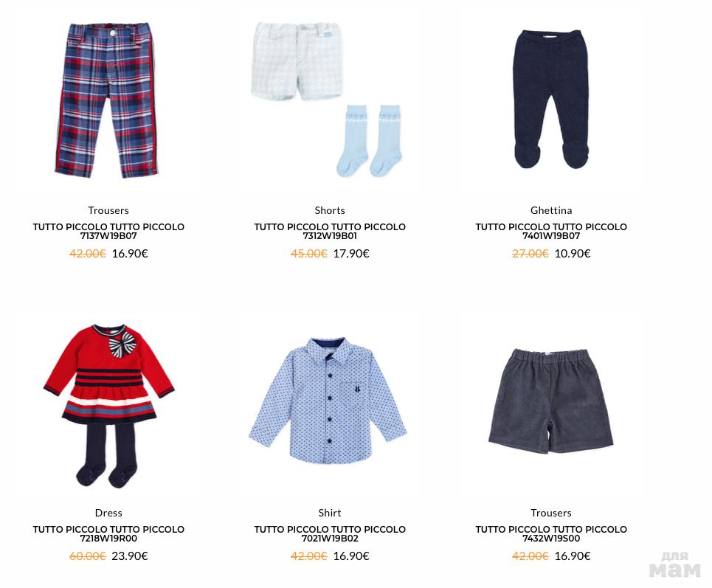Click the Ghettina category label
This screenshot has width=712, height=588.
tap(551, 210)
